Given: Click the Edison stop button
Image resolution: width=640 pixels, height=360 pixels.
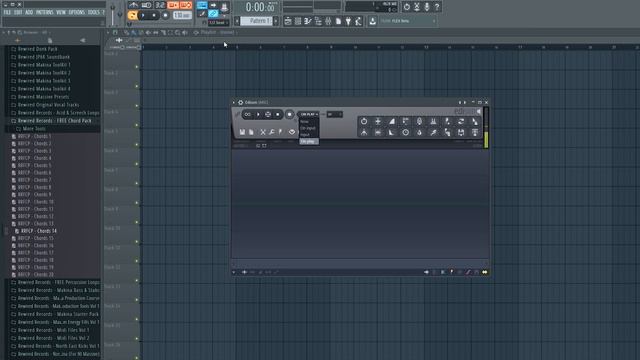Looking at the screenshot, I should coord(278,115).
